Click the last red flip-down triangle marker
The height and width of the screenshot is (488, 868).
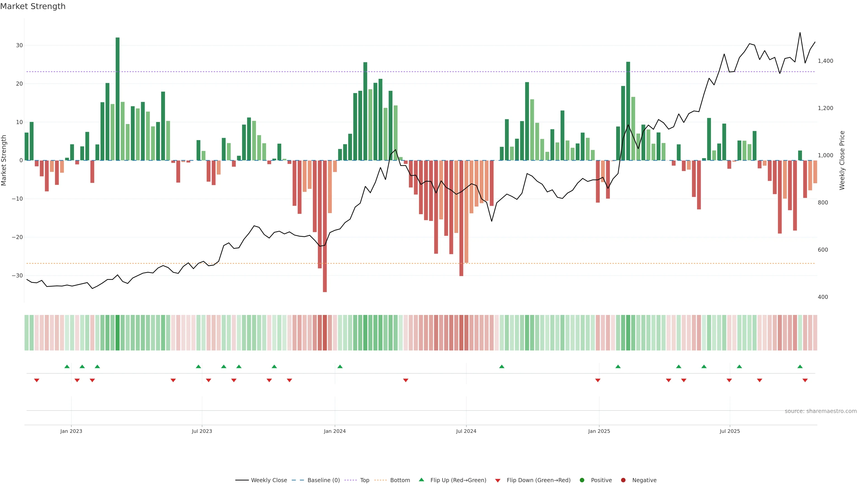[805, 380]
